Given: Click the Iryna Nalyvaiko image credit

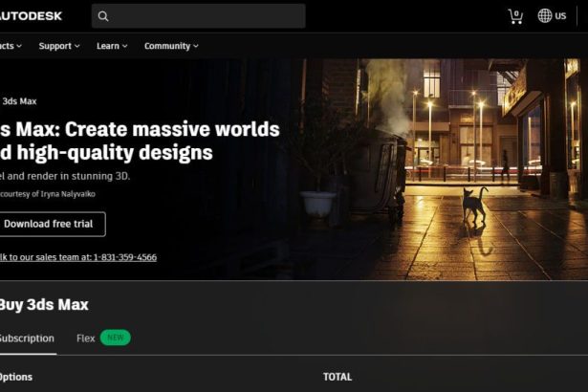Looking at the screenshot, I should coord(48,194).
